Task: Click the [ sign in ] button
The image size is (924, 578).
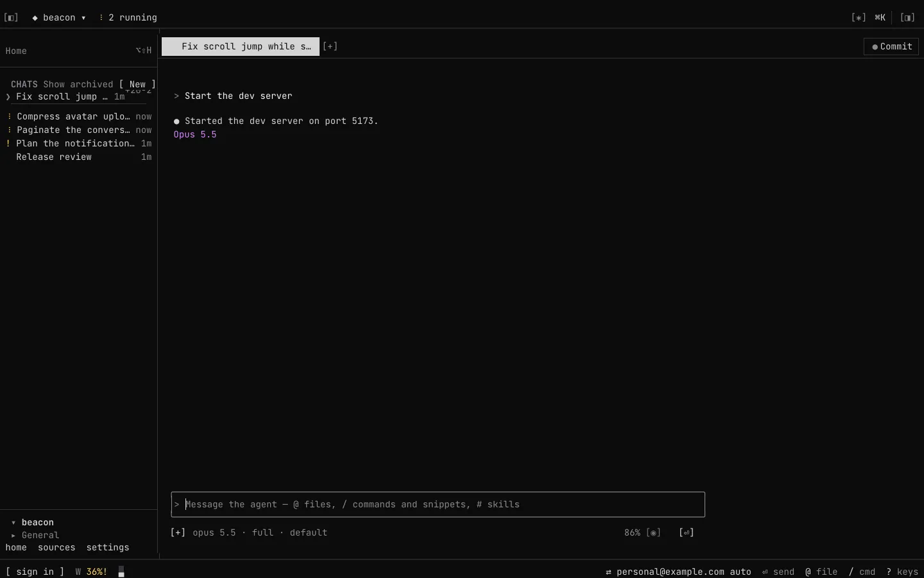Action: (35, 572)
